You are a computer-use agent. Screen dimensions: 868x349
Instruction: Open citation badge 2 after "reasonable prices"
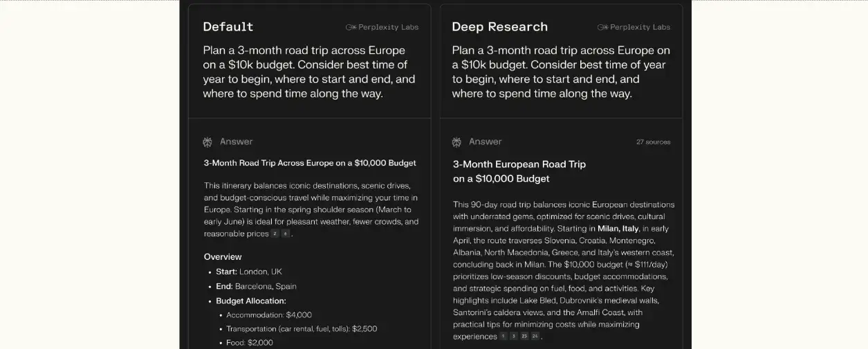coord(275,234)
